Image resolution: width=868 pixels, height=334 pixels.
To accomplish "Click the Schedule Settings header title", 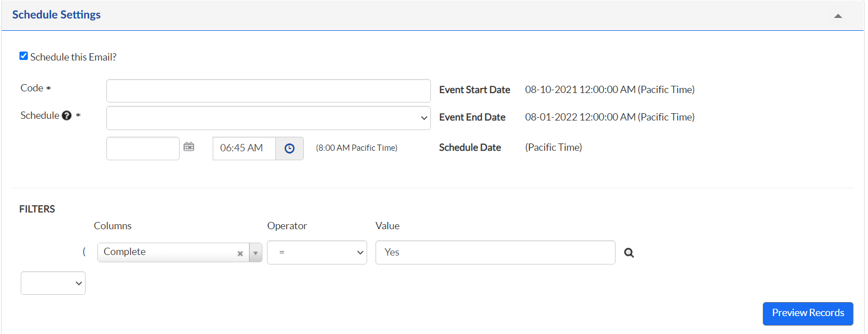I will [x=57, y=15].
